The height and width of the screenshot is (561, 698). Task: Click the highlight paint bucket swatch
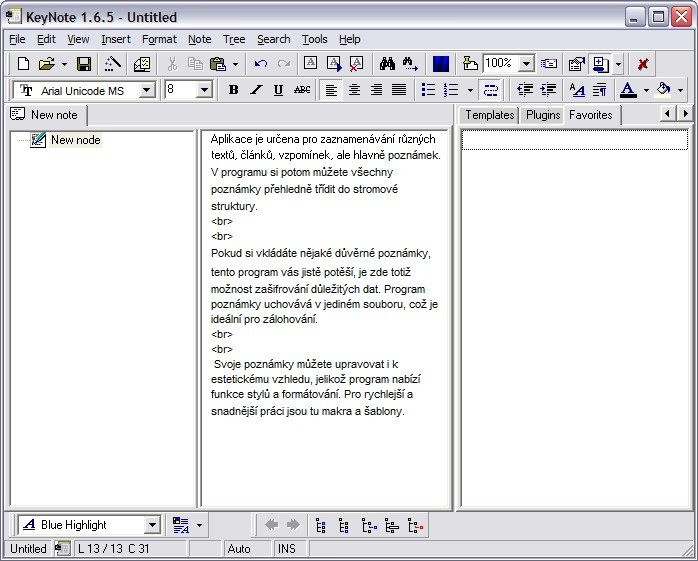point(663,90)
